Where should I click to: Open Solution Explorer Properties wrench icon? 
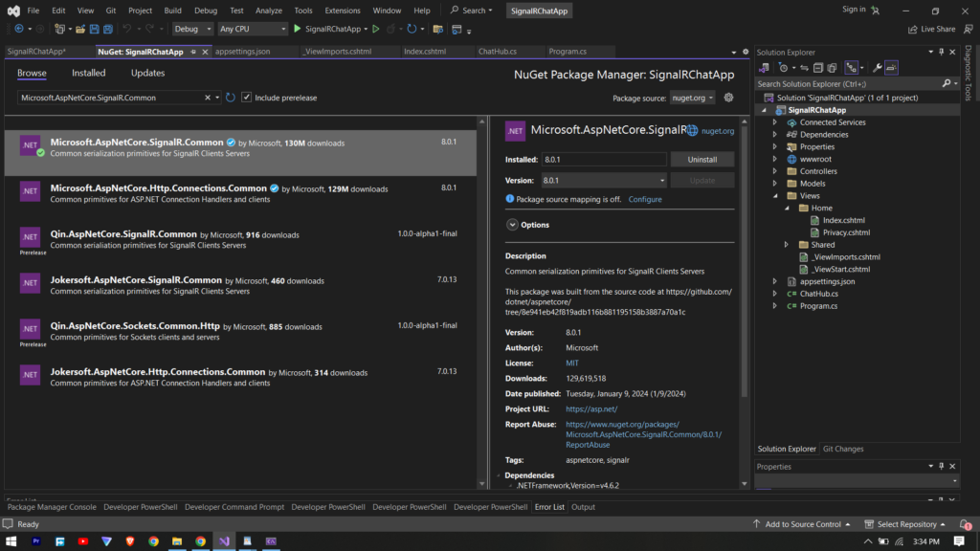click(878, 68)
